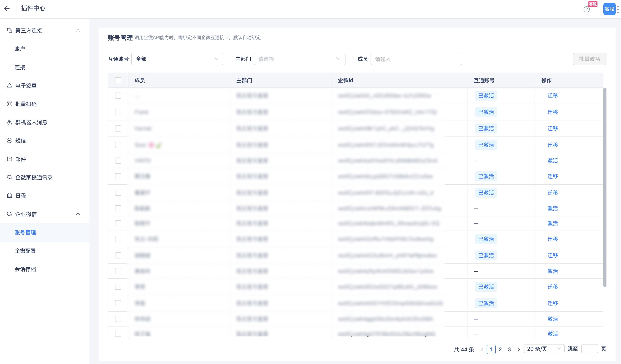The height and width of the screenshot is (364, 621).
Task: Toggle the select-all checkbox in table header
Action: pyautogui.click(x=118, y=80)
